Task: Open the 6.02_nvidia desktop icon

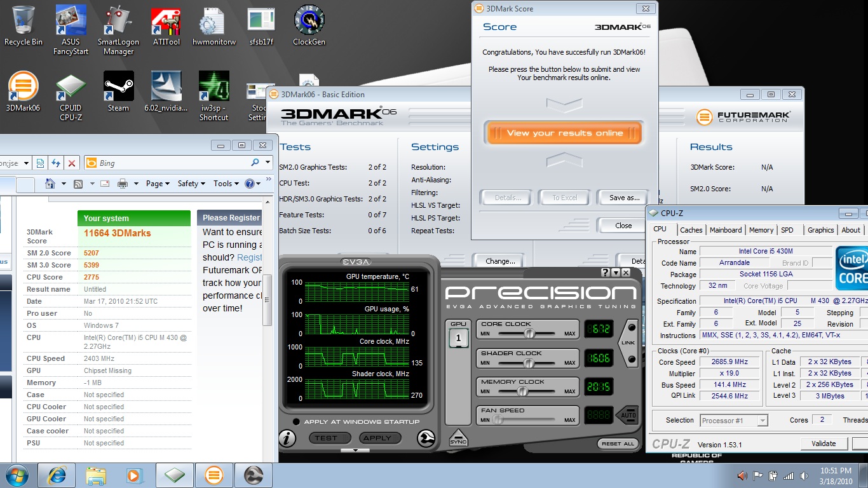Action: click(x=166, y=92)
